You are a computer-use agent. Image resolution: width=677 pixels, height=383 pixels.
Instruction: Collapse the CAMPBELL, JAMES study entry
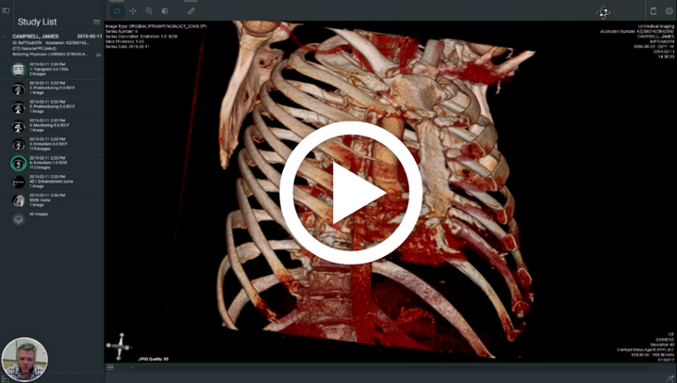coord(4,37)
